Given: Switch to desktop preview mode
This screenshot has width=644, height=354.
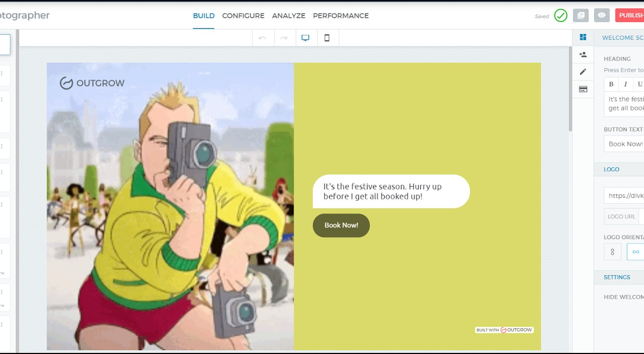Looking at the screenshot, I should pyautogui.click(x=305, y=38).
